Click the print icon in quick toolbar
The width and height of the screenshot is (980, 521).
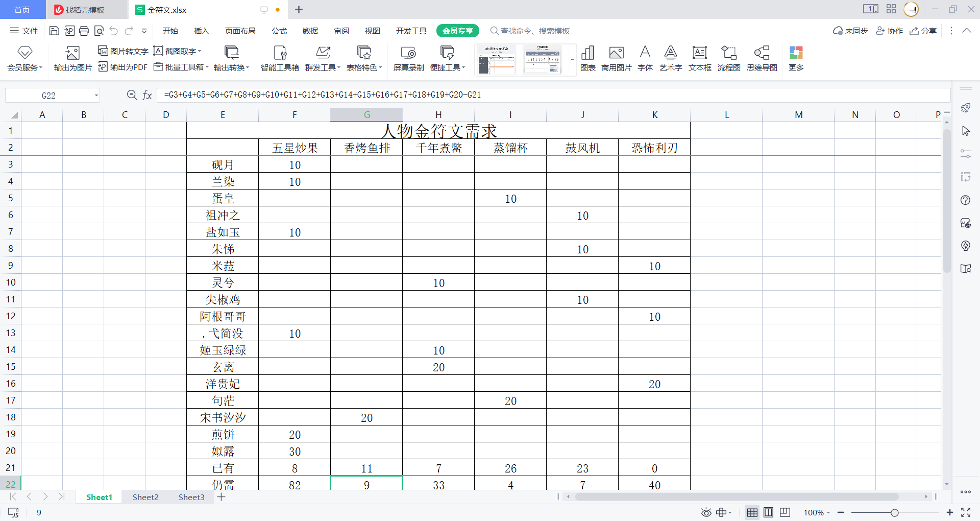click(84, 31)
